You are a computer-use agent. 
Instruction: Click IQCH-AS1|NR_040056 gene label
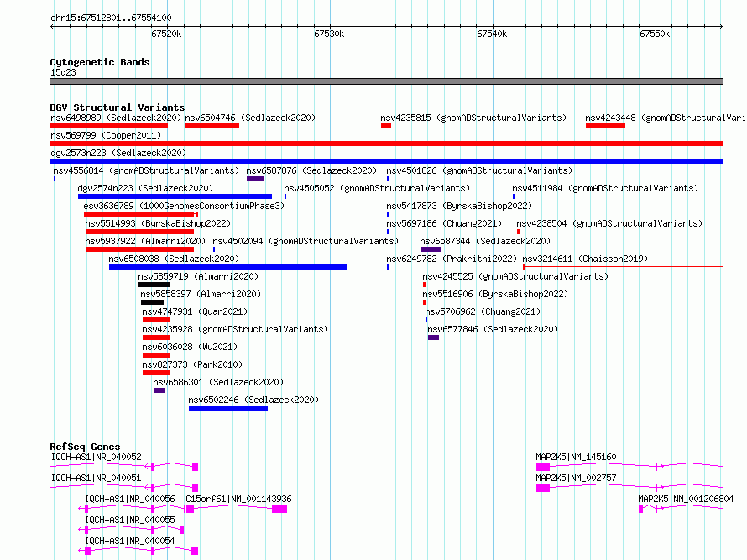129,499
